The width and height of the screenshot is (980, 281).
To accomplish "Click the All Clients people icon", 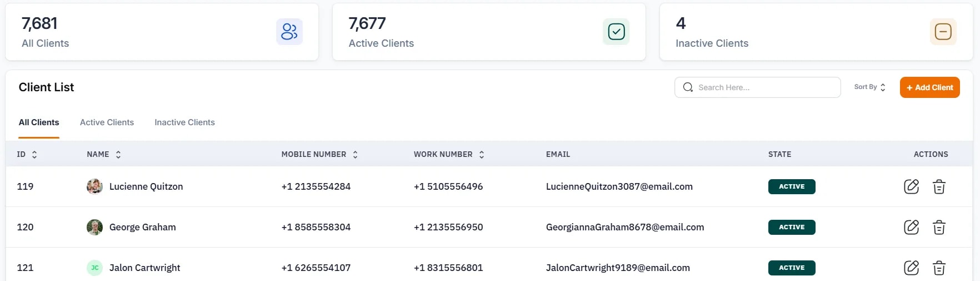I will point(289,32).
